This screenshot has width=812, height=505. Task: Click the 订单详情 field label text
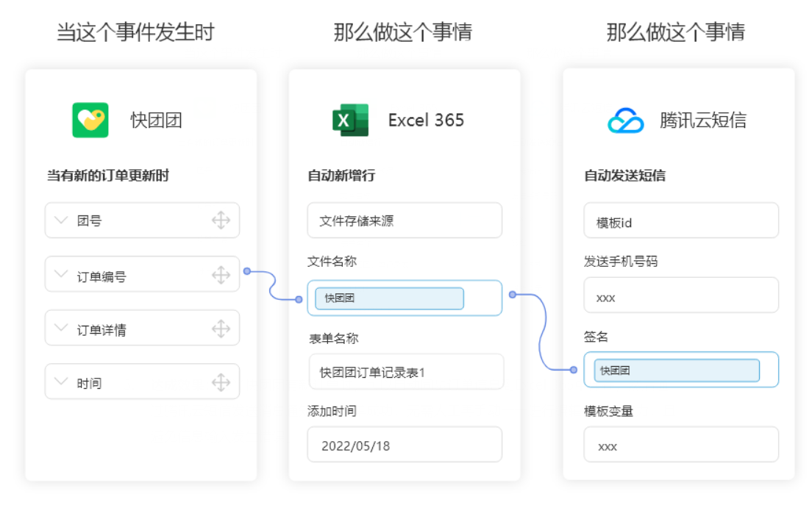pos(101,330)
